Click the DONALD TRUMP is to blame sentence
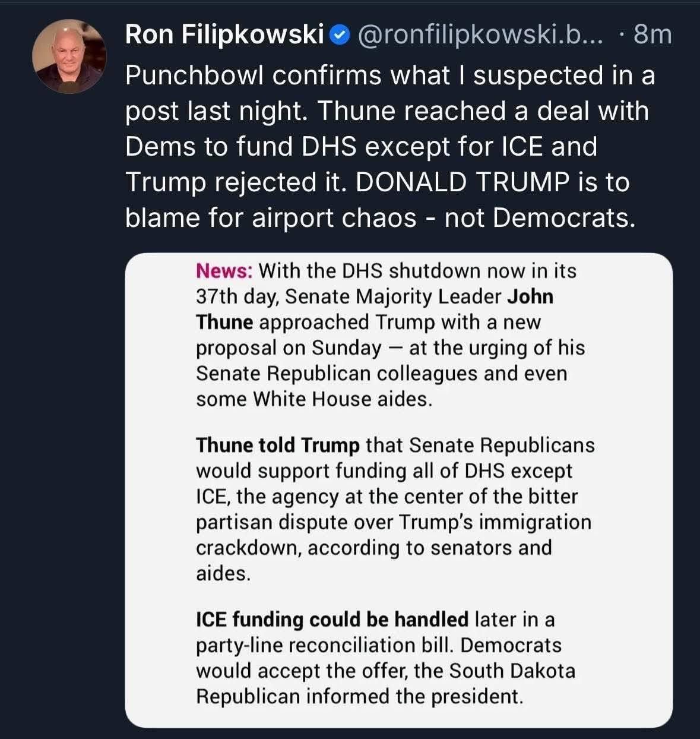The image size is (700, 739). 380,200
